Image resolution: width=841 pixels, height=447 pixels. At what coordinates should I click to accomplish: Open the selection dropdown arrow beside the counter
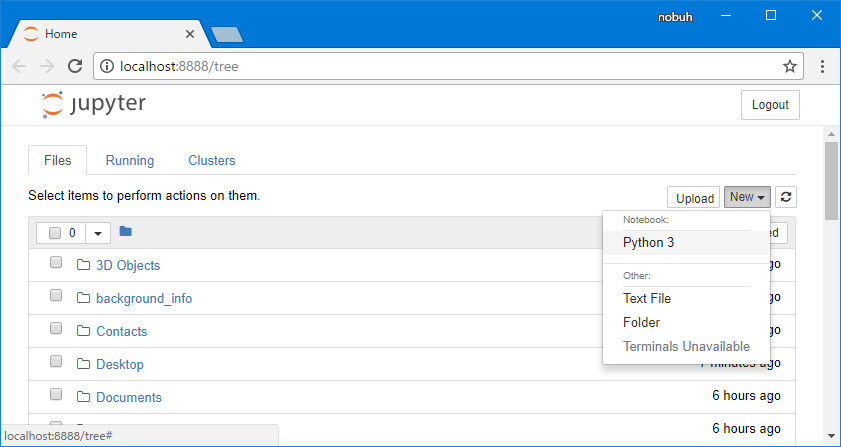tap(98, 233)
